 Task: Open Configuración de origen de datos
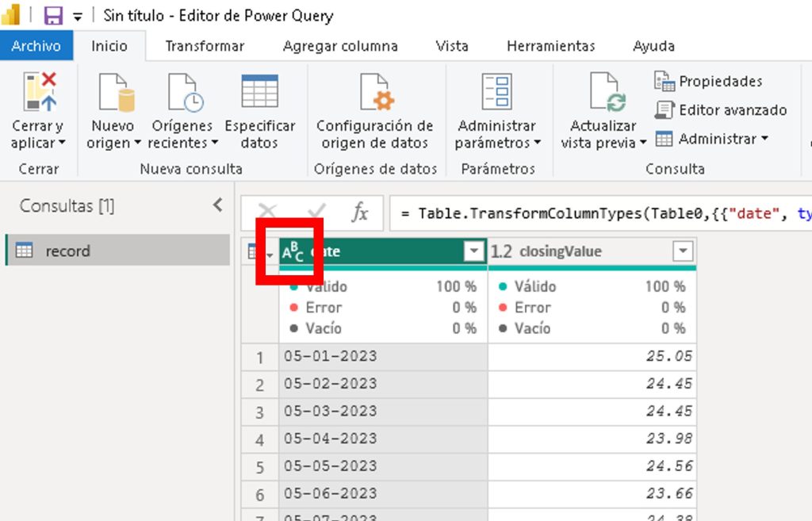tap(374, 91)
